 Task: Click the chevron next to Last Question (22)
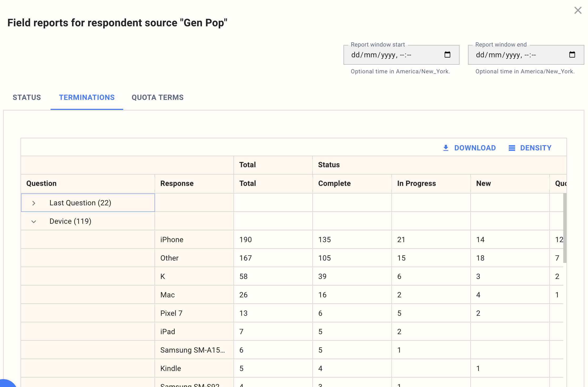pos(34,203)
